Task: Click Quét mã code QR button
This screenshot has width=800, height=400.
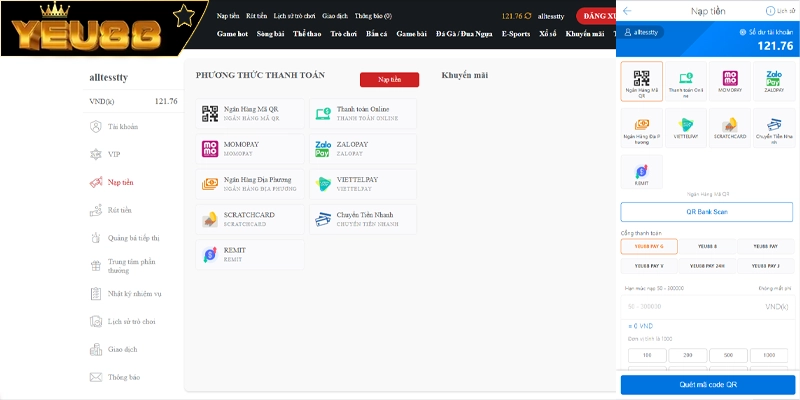Action: pos(708,385)
